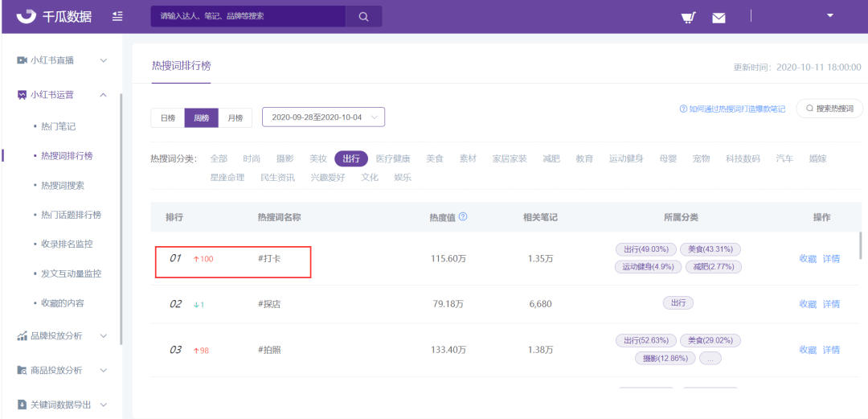
Task: Open the date range dropdown
Action: [323, 117]
